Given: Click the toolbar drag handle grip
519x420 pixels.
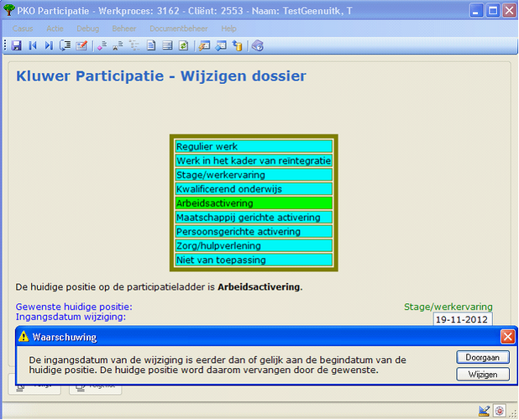Looking at the screenshot, I should click(5, 45).
